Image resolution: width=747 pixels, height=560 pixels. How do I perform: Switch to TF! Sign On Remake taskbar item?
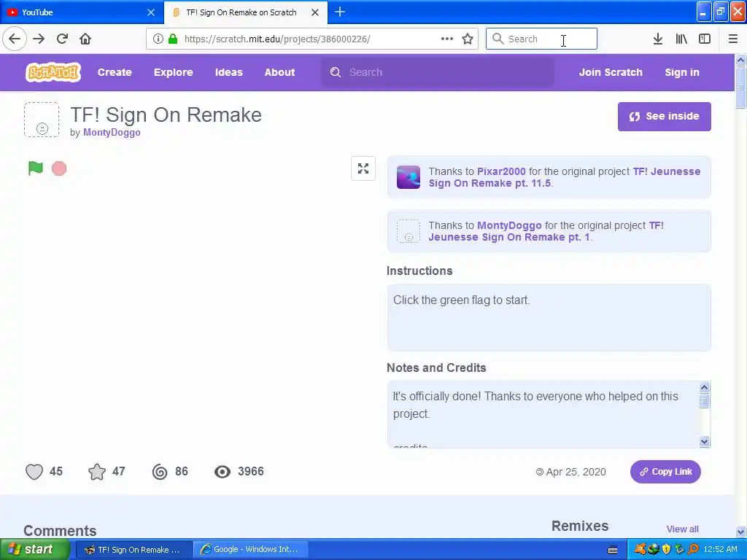click(134, 550)
